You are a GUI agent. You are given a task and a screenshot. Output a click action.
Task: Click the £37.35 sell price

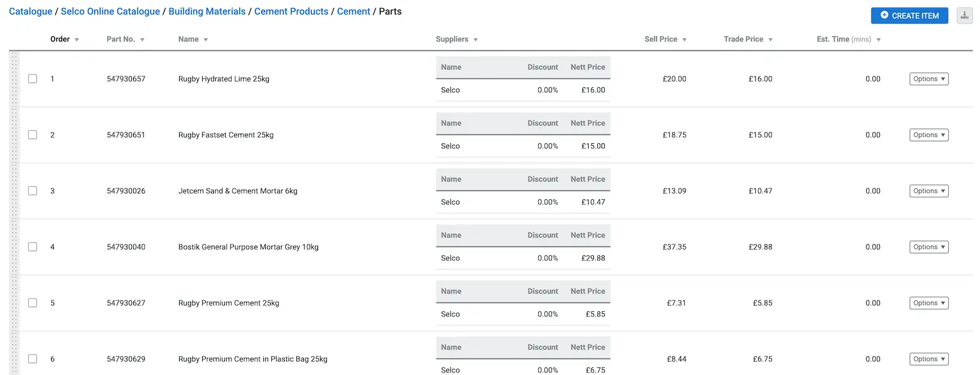674,247
